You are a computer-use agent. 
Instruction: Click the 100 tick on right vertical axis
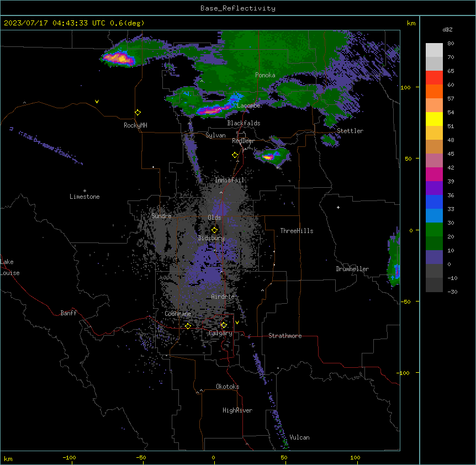point(405,87)
